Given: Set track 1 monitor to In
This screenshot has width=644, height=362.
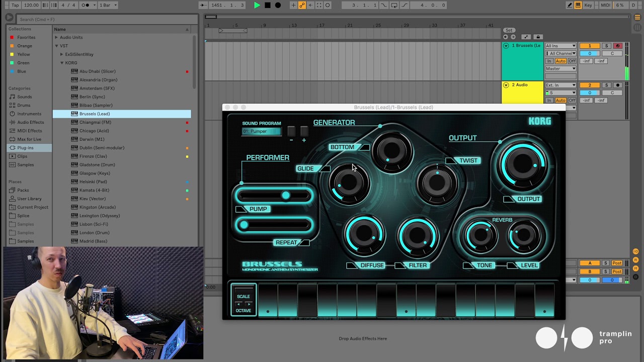Looking at the screenshot, I should point(549,61).
